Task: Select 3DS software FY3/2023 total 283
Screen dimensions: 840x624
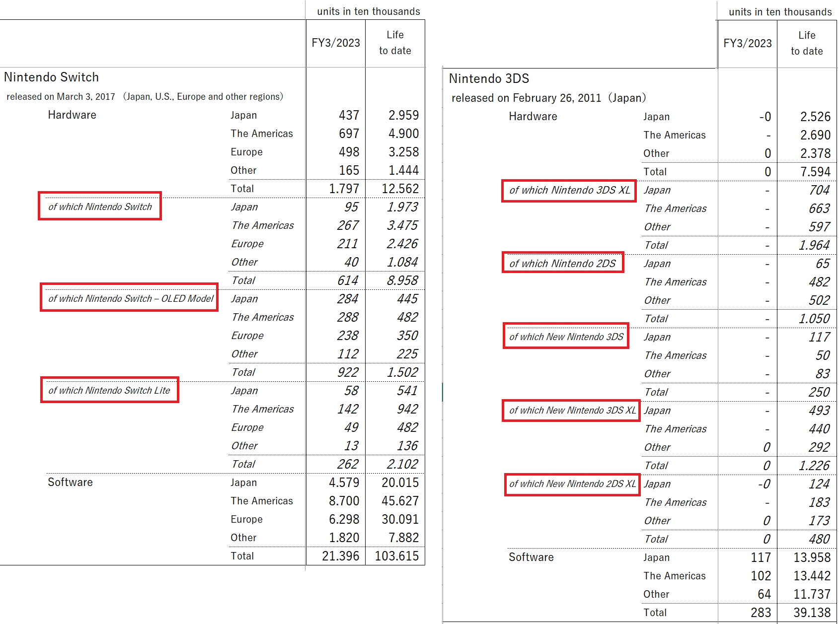Action: click(761, 613)
